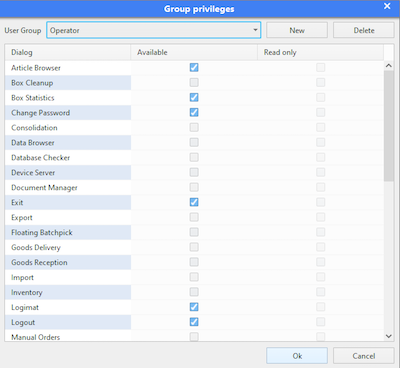Toggle Read only for Box Statistics

[x=321, y=97]
